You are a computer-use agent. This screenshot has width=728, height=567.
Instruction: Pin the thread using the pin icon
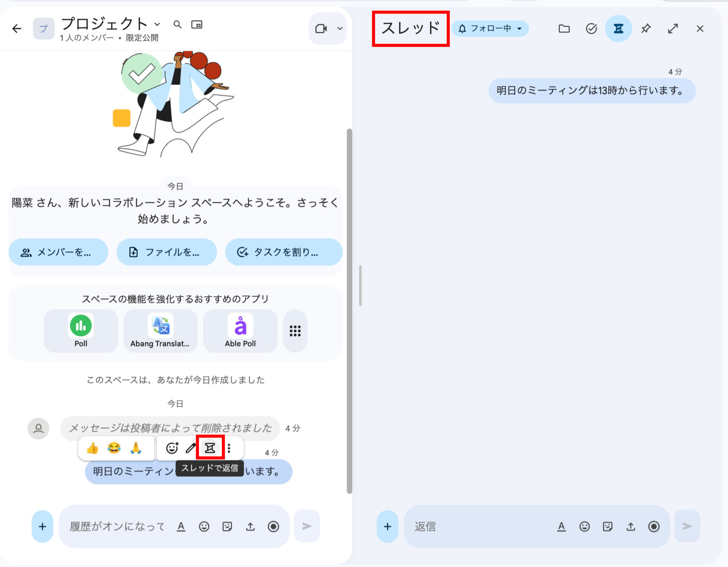pos(646,28)
